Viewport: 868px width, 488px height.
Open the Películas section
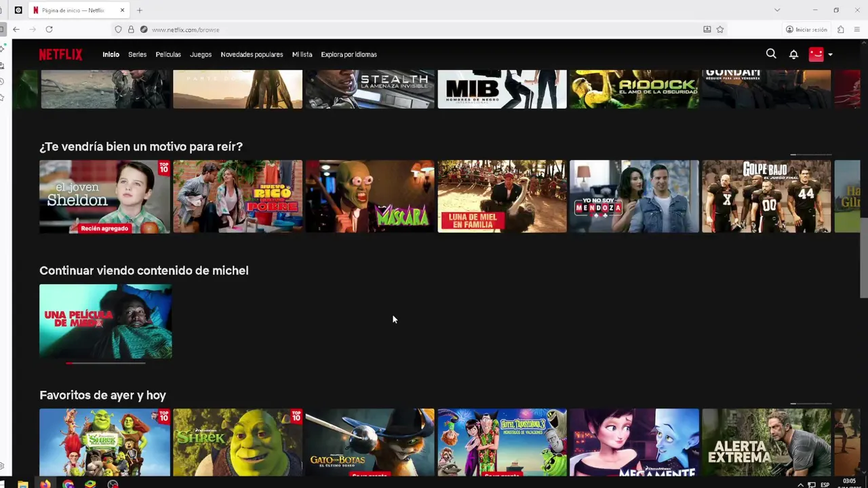point(168,54)
